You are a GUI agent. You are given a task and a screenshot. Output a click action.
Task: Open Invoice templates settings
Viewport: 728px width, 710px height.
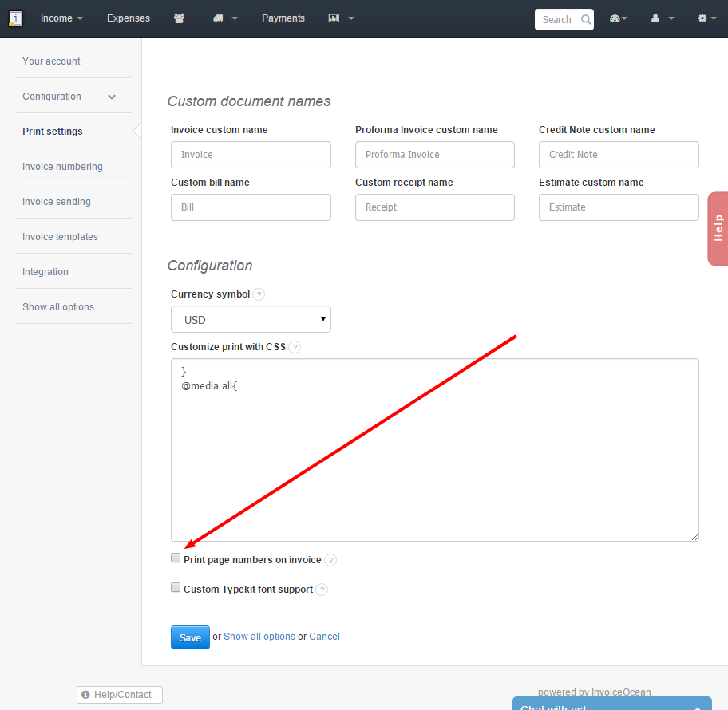click(61, 237)
